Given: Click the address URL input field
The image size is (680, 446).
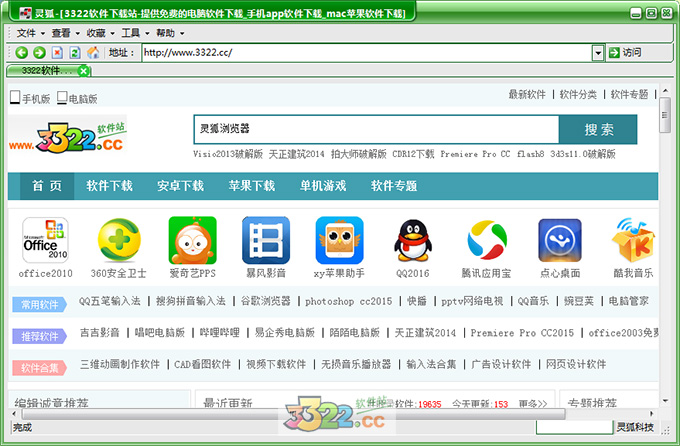Looking at the screenshot, I should (x=367, y=53).
